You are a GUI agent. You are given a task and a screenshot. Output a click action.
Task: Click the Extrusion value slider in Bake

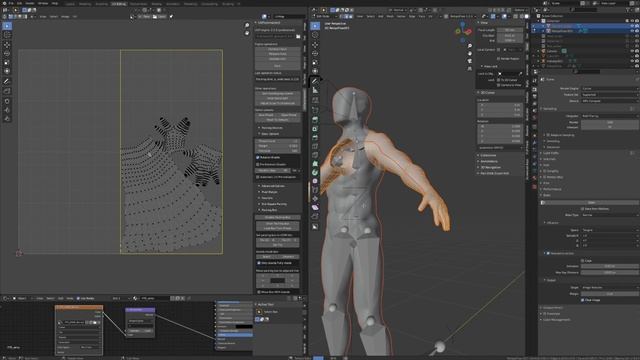click(610, 266)
